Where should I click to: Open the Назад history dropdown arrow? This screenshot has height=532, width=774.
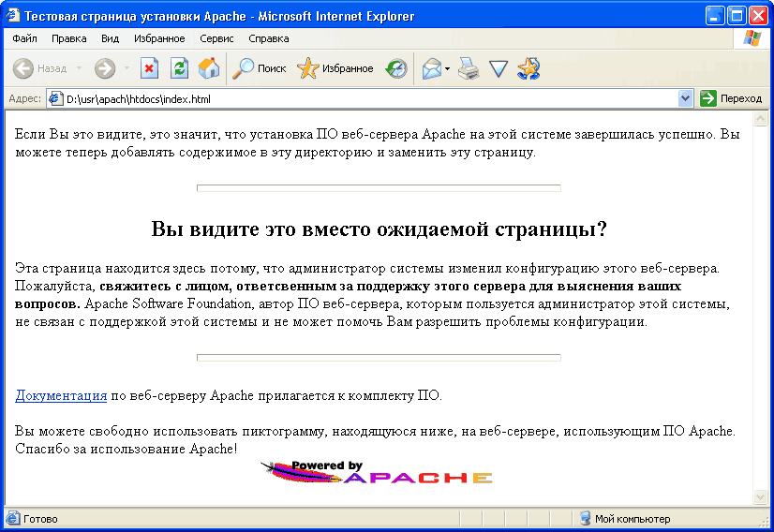pos(79,68)
